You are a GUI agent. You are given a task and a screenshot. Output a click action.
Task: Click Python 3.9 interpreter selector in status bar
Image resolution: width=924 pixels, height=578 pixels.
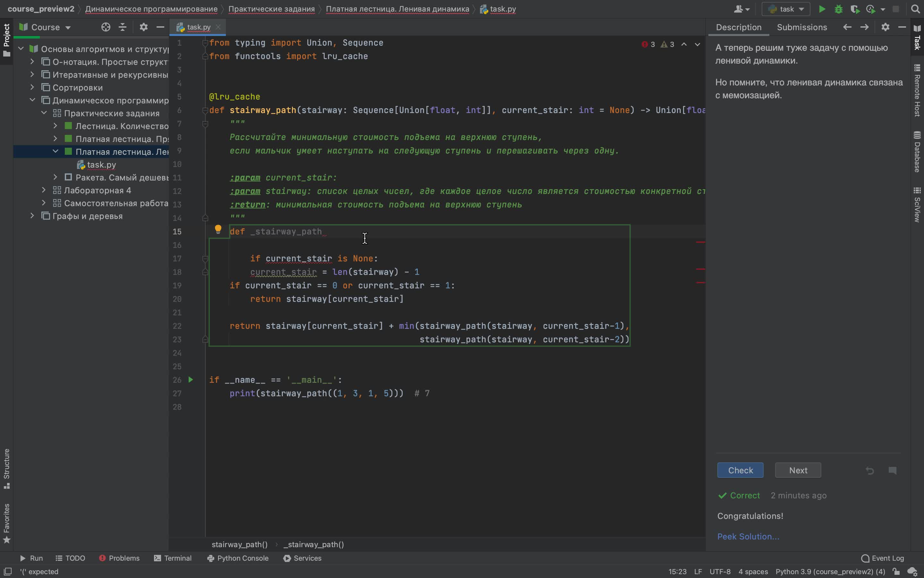830,572
